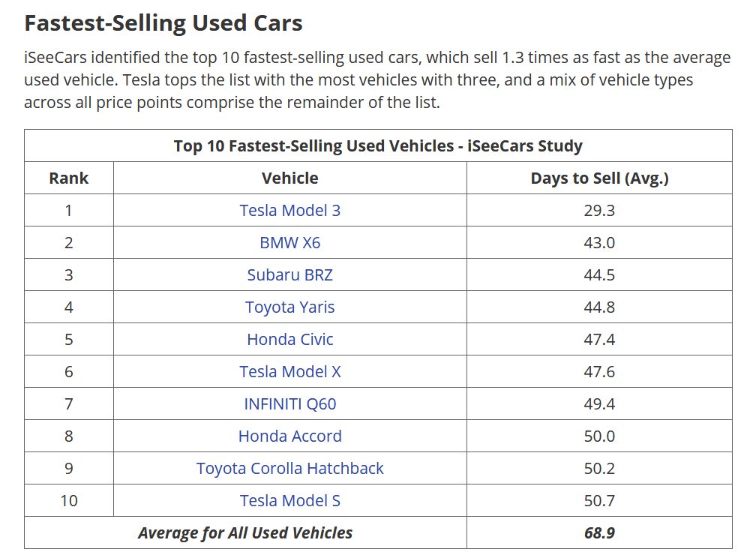Click the 50.0 days value cell
756x558 pixels.
[598, 436]
